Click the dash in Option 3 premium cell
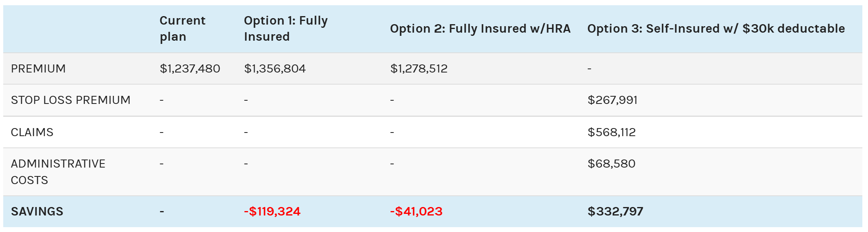The width and height of the screenshot is (868, 232). tap(589, 69)
